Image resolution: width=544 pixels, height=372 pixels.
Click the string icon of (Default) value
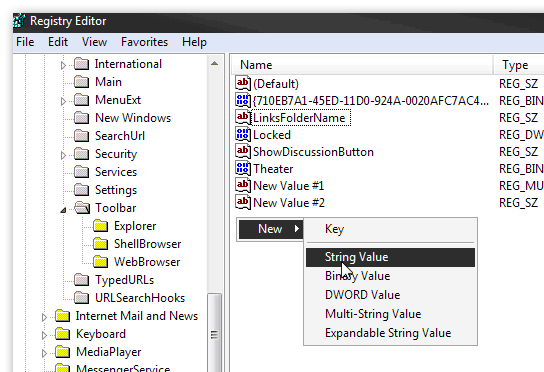(243, 83)
